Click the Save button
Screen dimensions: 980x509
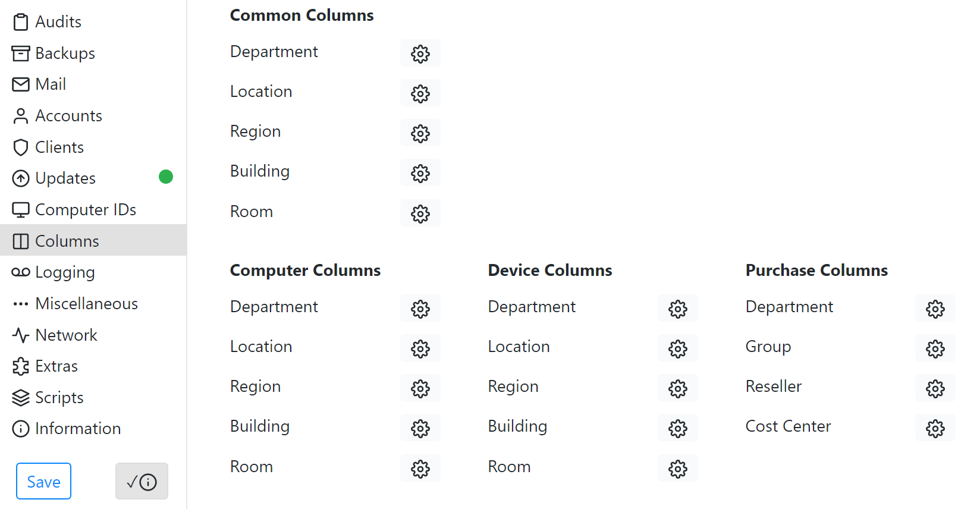point(43,481)
